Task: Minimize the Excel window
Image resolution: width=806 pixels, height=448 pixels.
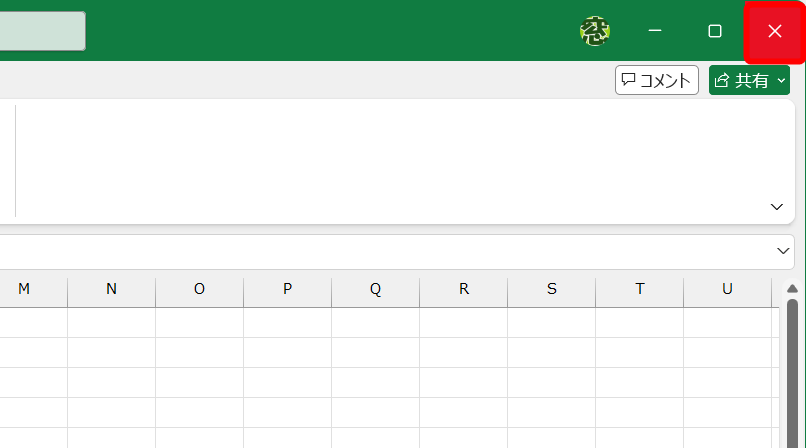Action: [654, 31]
